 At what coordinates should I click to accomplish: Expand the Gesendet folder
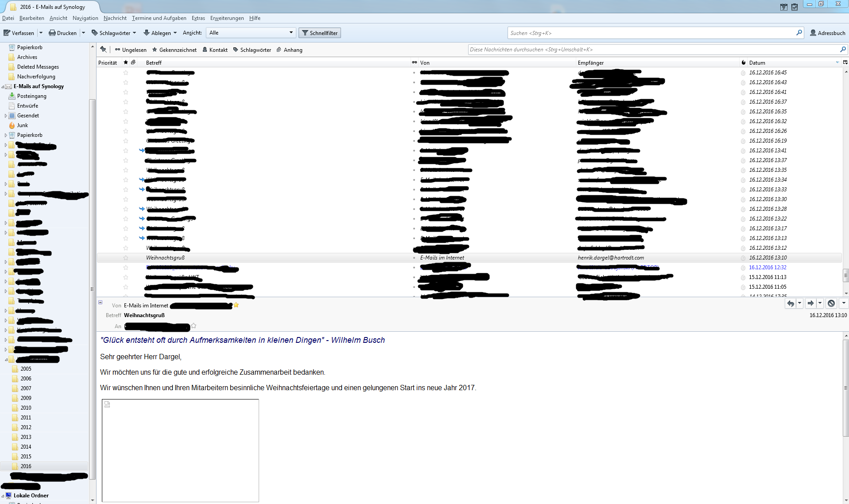coord(6,116)
